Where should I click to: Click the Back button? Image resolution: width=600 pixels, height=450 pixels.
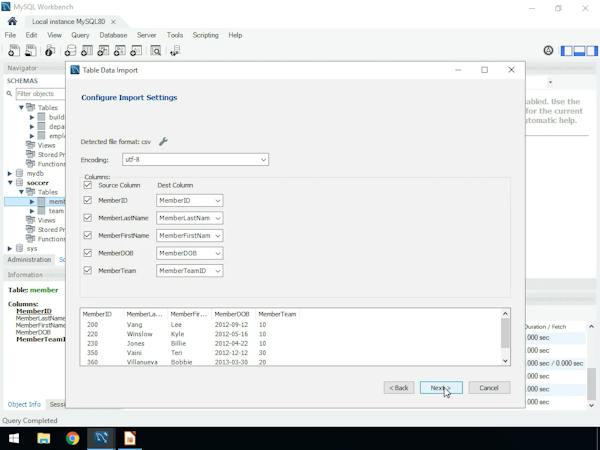coord(399,388)
